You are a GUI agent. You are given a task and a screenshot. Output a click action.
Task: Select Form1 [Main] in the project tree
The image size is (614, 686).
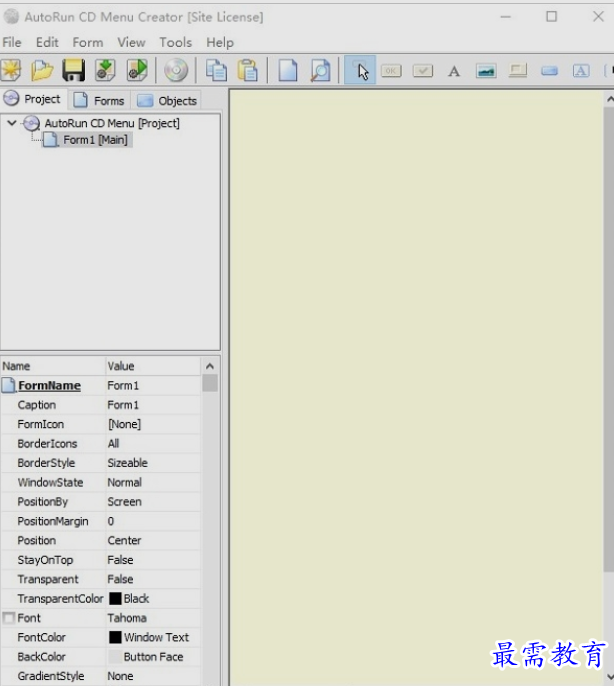tap(96, 140)
